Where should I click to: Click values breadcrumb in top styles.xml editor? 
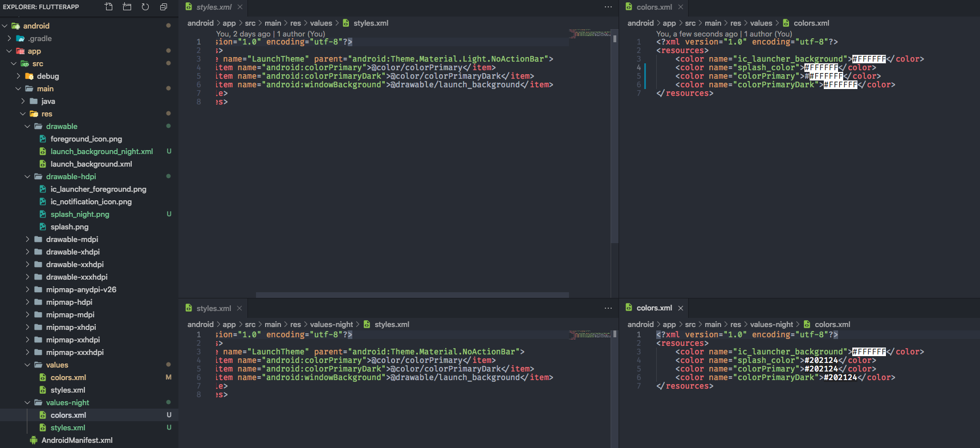(x=321, y=23)
